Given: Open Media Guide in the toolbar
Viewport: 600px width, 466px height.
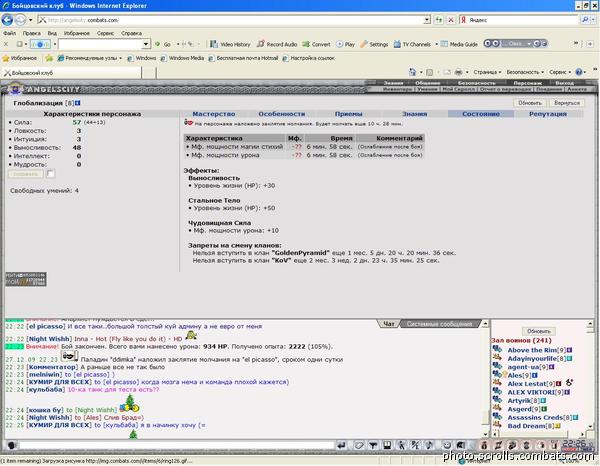Looking at the screenshot, I should pos(459,44).
